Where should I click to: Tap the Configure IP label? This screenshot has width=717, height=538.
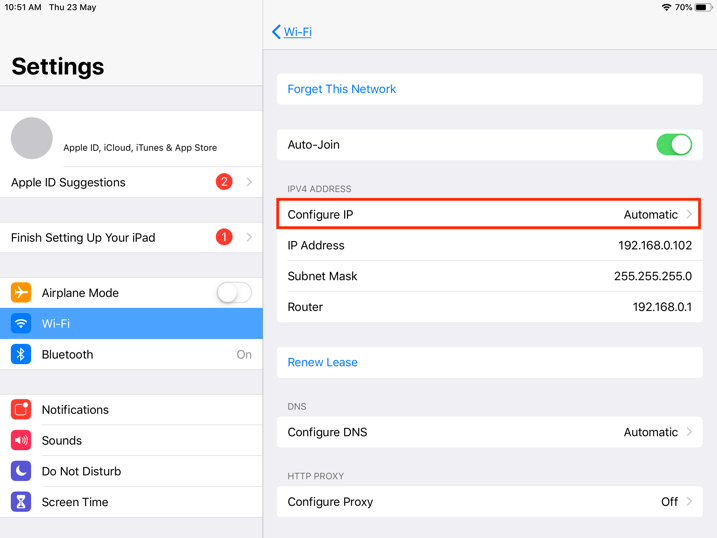point(320,215)
